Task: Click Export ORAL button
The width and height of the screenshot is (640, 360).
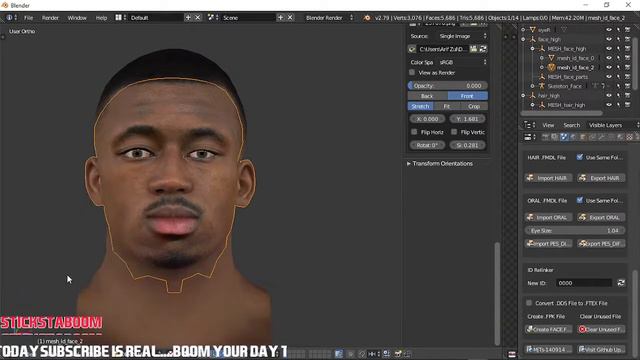Action: pos(601,218)
